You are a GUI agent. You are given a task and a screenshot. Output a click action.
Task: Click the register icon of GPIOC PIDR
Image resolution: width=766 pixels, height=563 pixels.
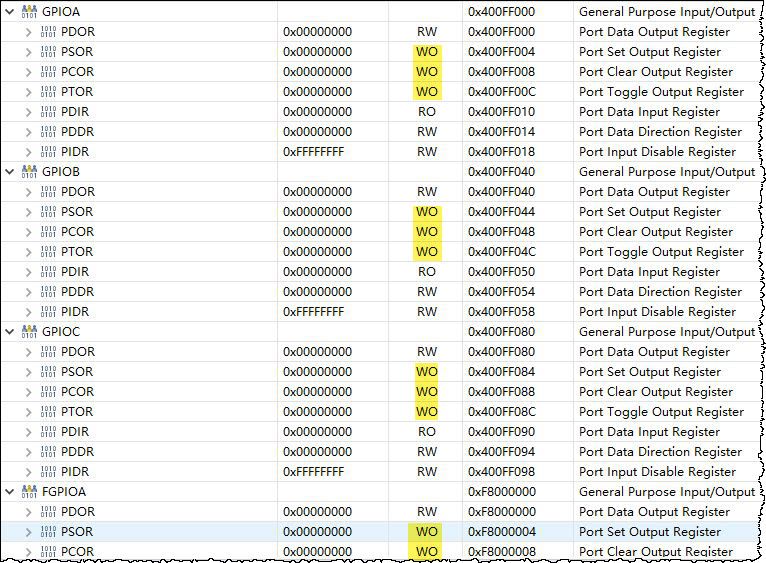point(48,472)
